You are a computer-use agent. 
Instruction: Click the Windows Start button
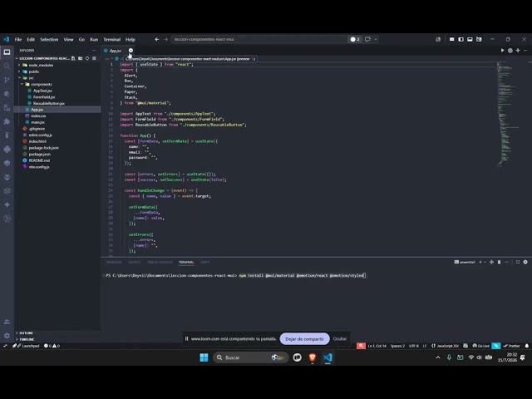pos(204,357)
